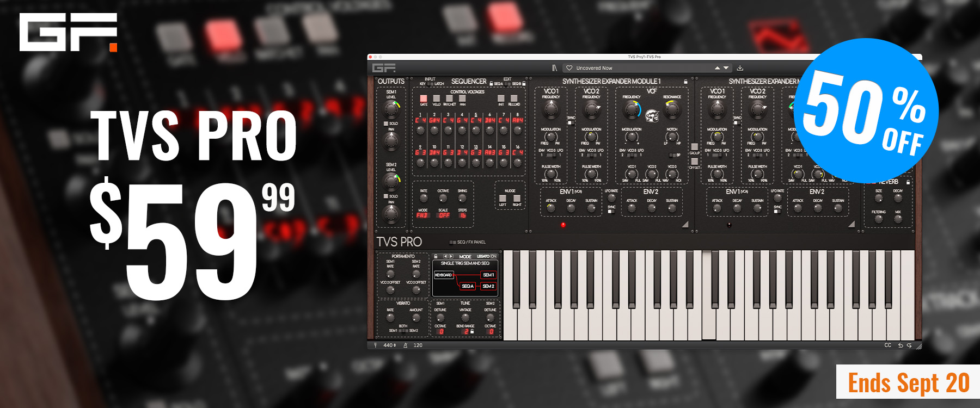Click the Nudge Left button

[503, 199]
